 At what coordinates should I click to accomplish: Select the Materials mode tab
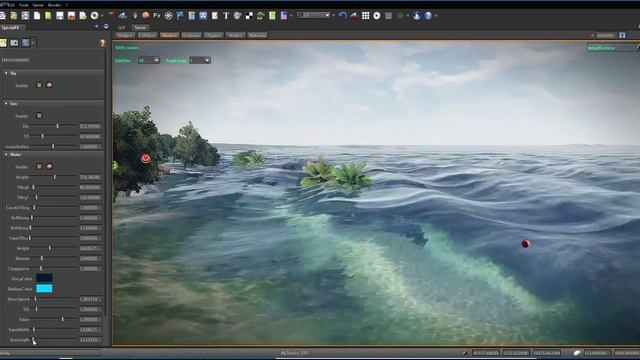tap(257, 35)
